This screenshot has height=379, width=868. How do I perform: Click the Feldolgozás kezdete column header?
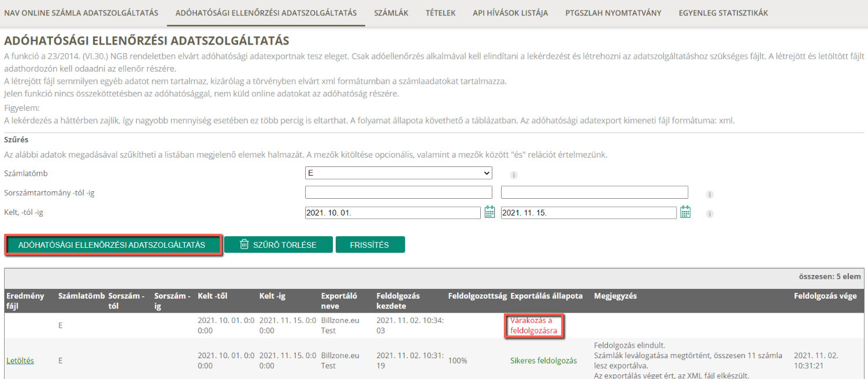[398, 301]
